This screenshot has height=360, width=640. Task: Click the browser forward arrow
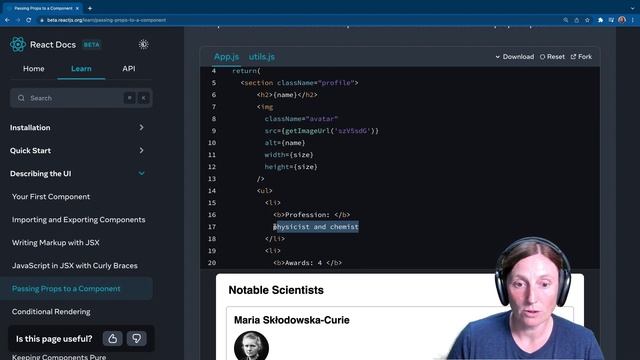click(18, 20)
